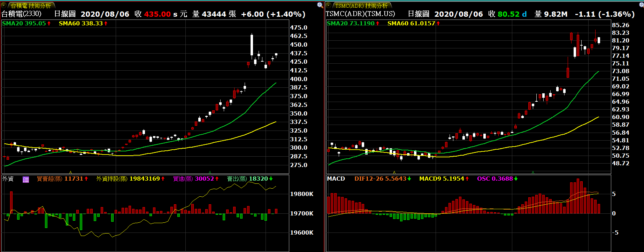644x252 pixels.
Task: Click the 2020/08/06 date on TSMC(ADR) chart
Action: point(459,14)
